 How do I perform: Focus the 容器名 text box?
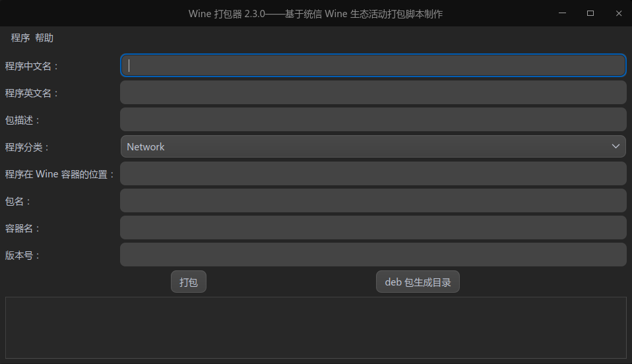tap(373, 228)
